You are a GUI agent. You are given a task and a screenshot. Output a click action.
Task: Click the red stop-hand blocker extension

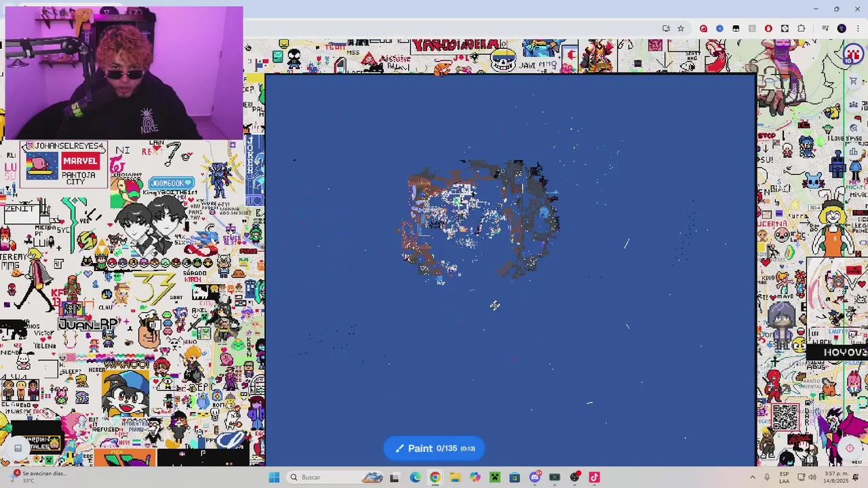pyautogui.click(x=768, y=28)
